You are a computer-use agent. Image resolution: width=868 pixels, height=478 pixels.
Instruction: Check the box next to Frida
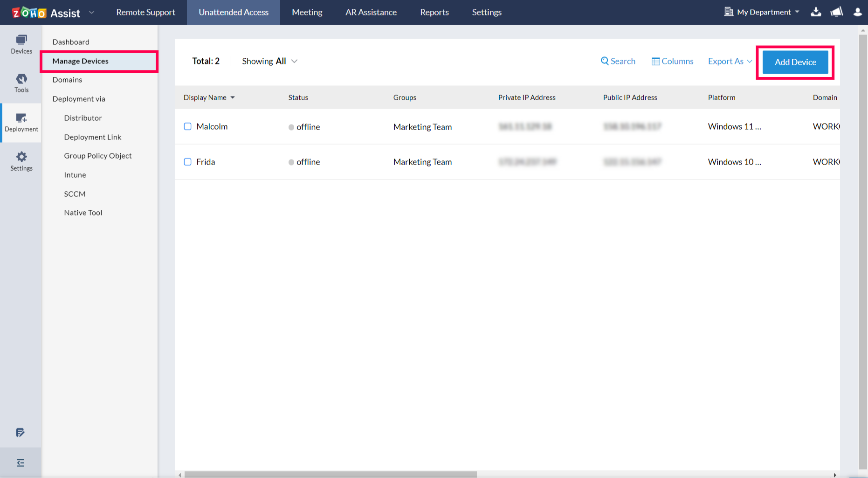(x=187, y=162)
